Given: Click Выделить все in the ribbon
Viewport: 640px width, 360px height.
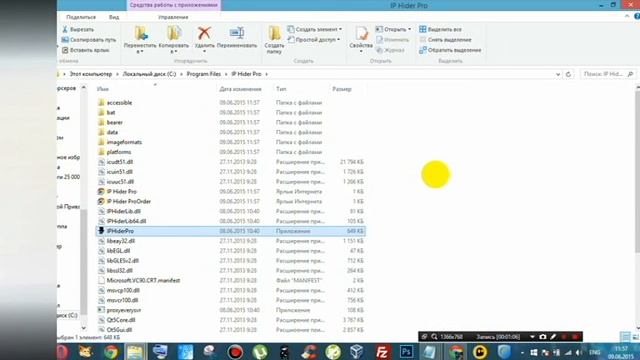Looking at the screenshot, I should tap(440, 29).
